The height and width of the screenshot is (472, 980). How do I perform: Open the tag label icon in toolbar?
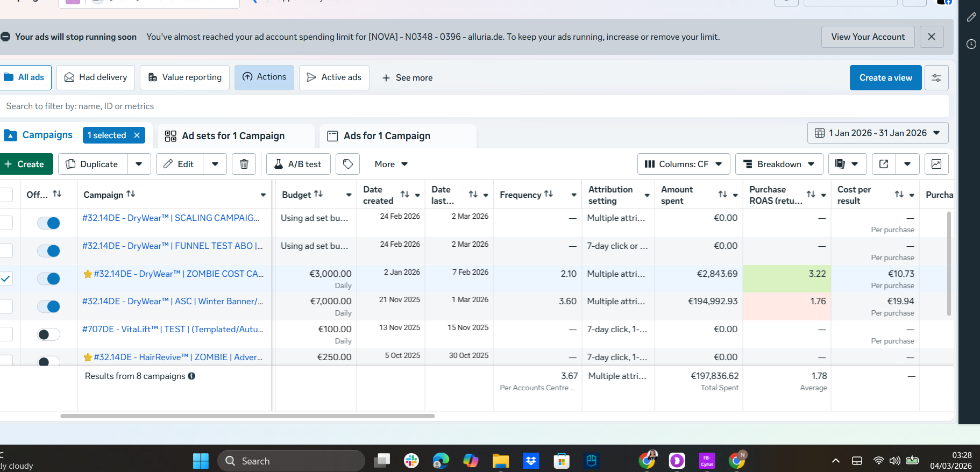[x=348, y=164]
